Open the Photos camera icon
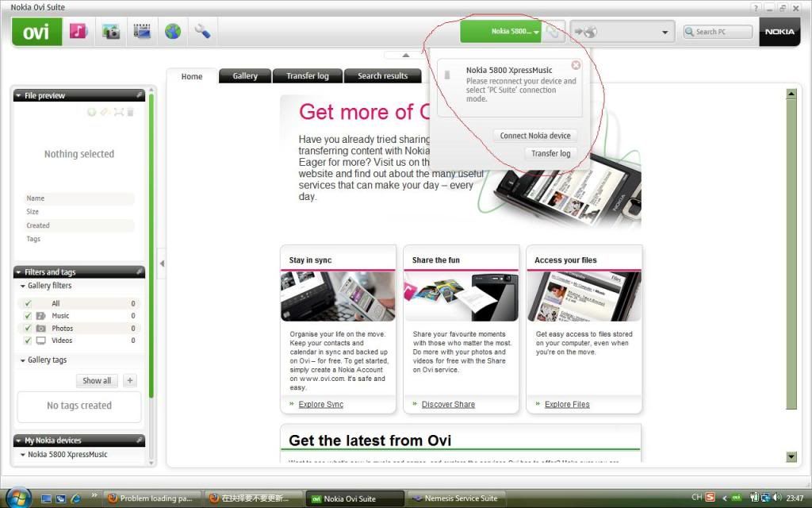Viewport: 812px width, 508px height. 110,32
